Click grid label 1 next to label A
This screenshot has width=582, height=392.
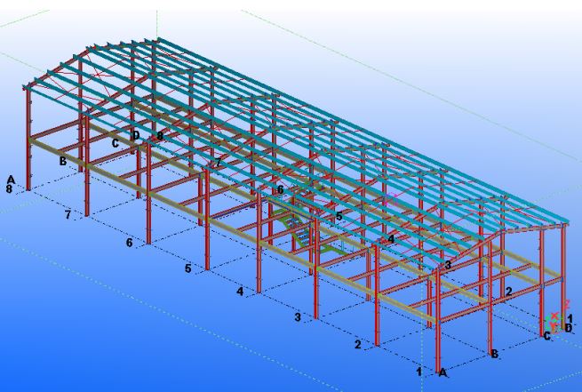tap(419, 371)
